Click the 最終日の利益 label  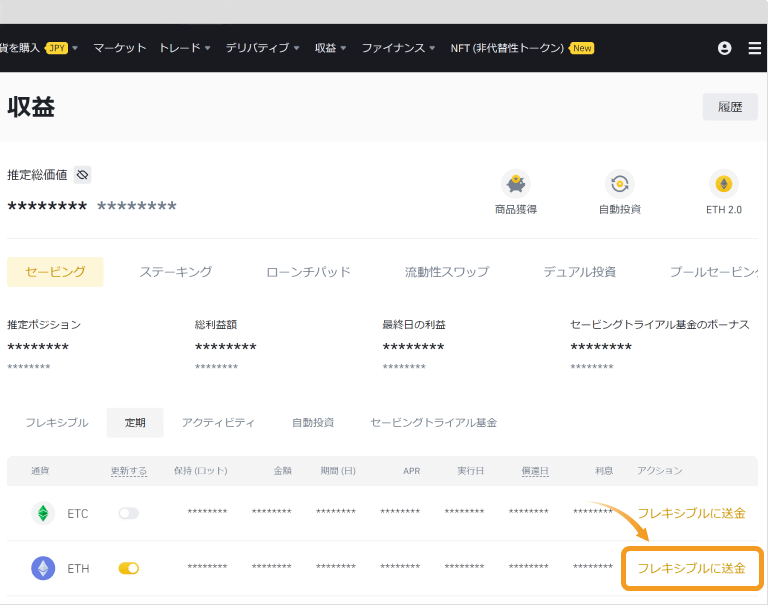[414, 325]
